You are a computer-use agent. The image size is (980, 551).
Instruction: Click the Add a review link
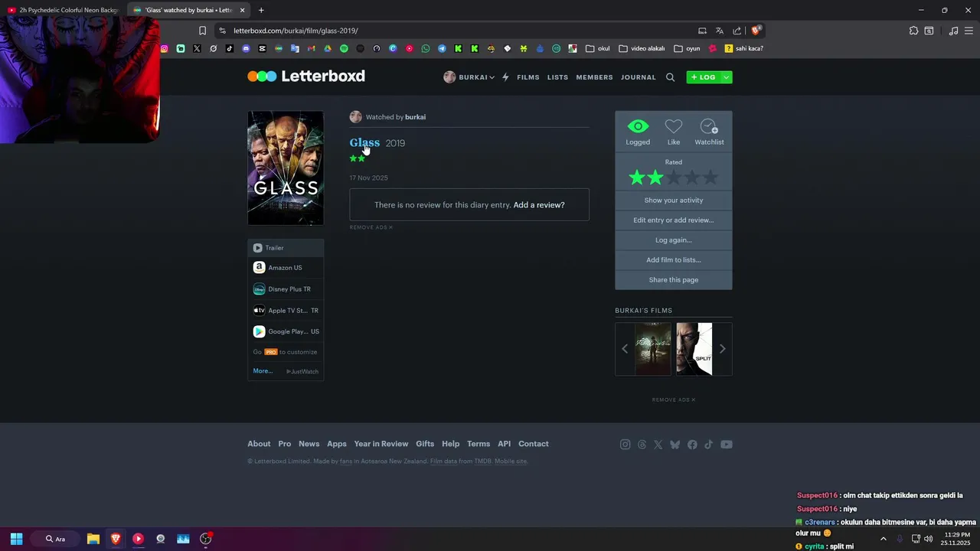[539, 205]
